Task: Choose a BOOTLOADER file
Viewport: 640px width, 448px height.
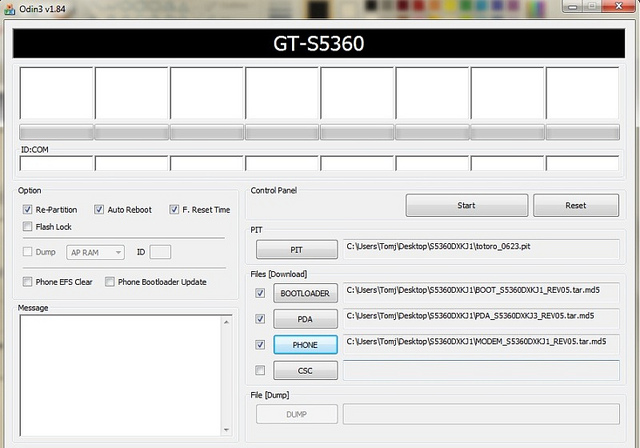Action: [x=305, y=293]
